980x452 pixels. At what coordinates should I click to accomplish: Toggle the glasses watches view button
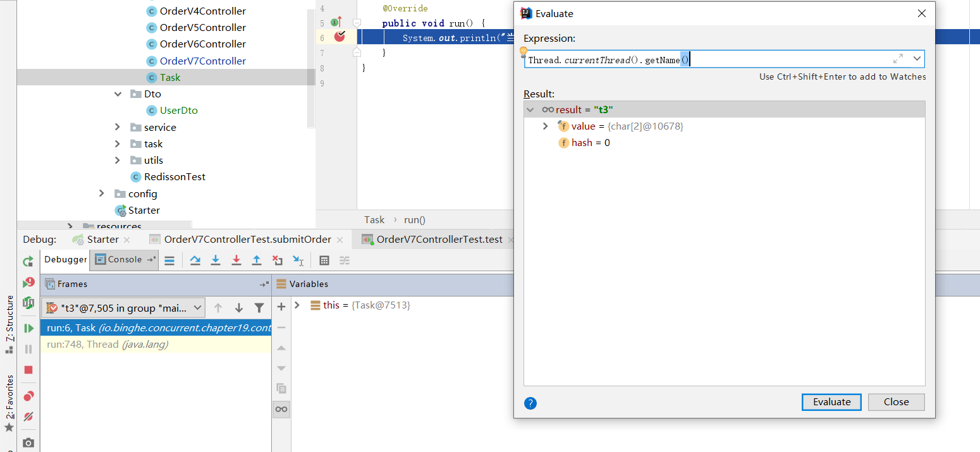click(x=281, y=409)
